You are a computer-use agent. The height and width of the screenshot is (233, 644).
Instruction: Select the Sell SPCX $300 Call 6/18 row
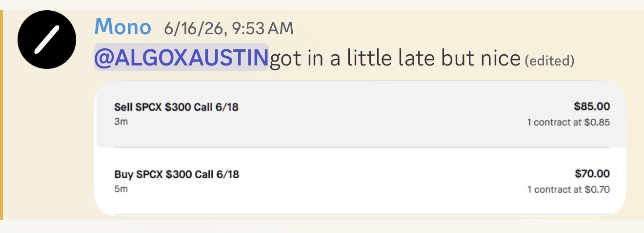[361, 114]
